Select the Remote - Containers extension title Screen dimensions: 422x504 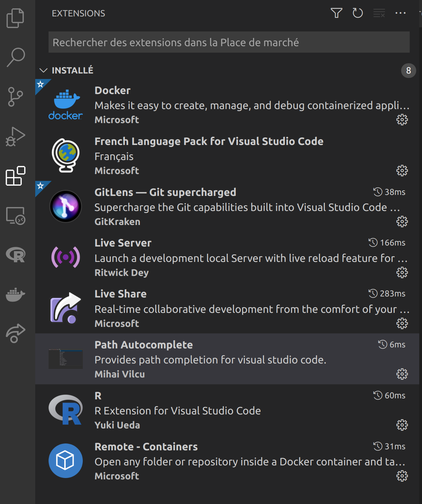point(146,447)
